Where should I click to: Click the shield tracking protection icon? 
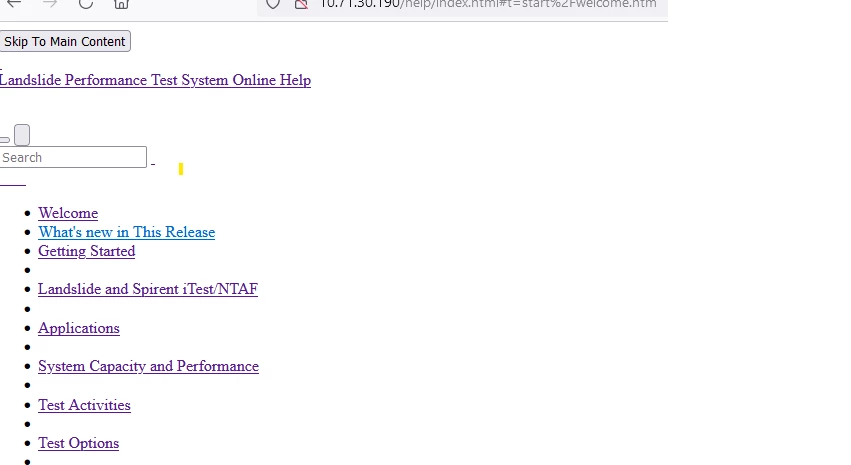point(273,4)
